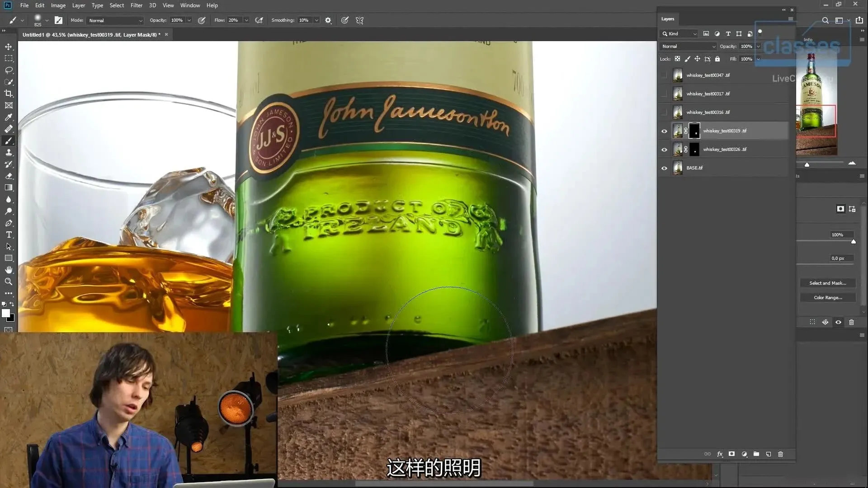Open brush blending Mode dropdown
The width and height of the screenshot is (868, 488).
click(x=115, y=20)
